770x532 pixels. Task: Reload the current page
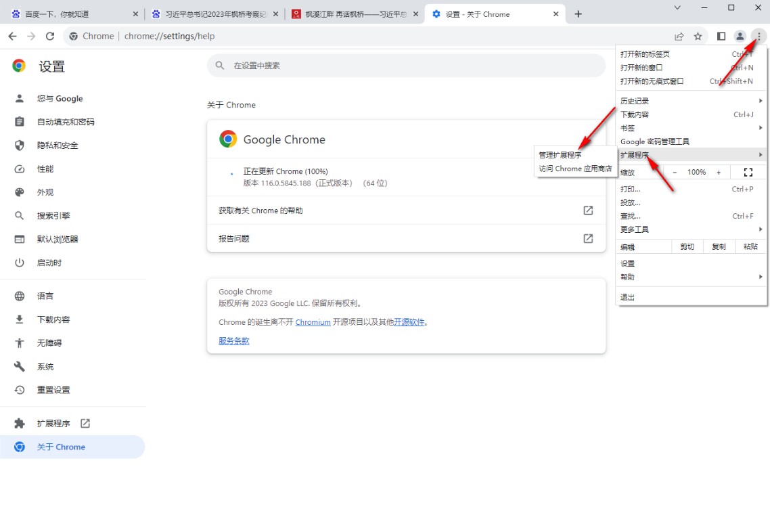click(x=50, y=37)
